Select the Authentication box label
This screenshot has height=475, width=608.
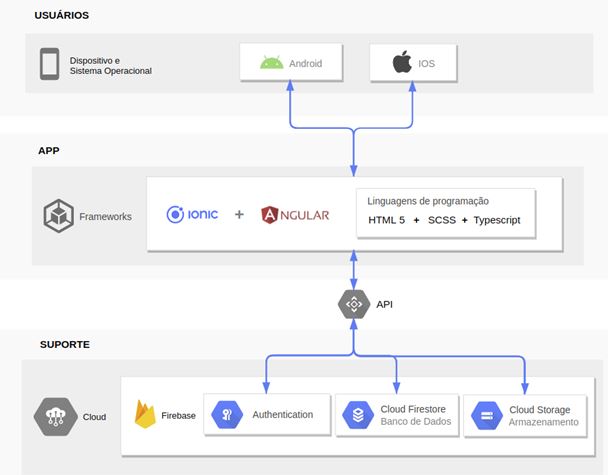[283, 415]
